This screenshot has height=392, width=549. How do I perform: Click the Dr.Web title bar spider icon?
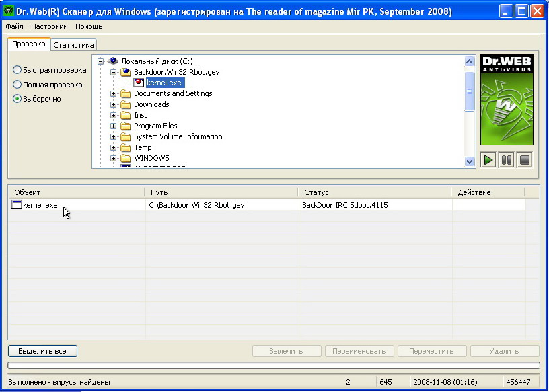(x=8, y=11)
